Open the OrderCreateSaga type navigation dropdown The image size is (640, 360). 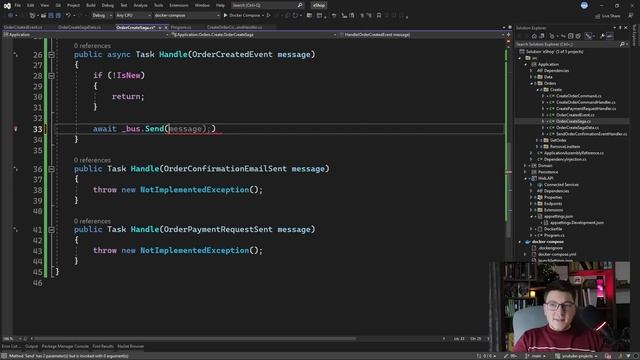click(x=254, y=35)
